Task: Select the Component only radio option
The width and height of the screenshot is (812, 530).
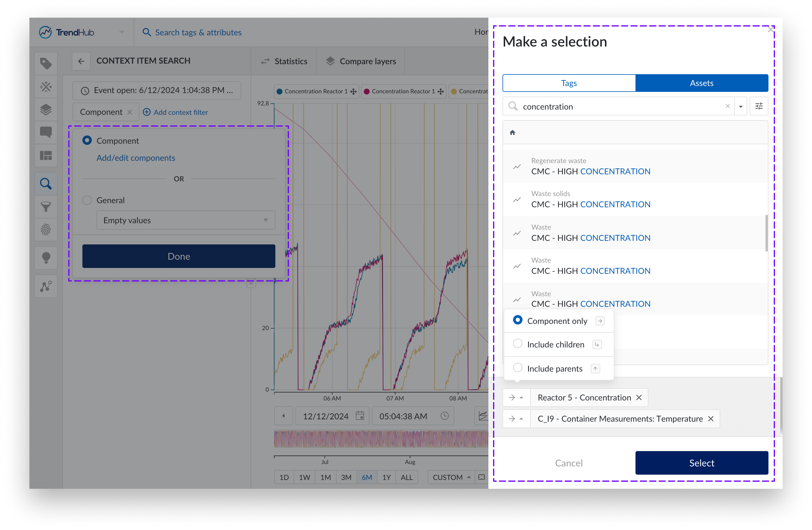Action: pos(517,320)
